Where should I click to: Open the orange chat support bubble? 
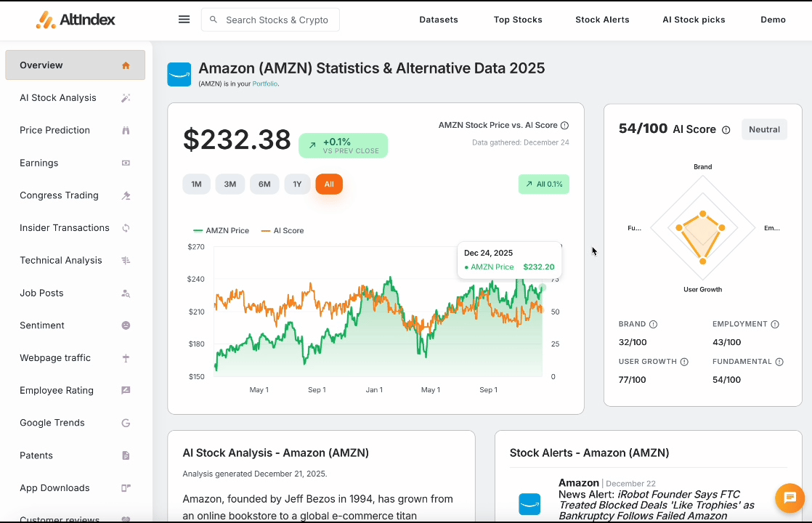[789, 498]
